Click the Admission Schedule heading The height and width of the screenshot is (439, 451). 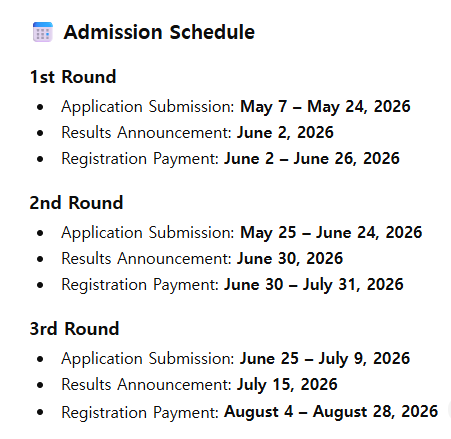coord(159,32)
